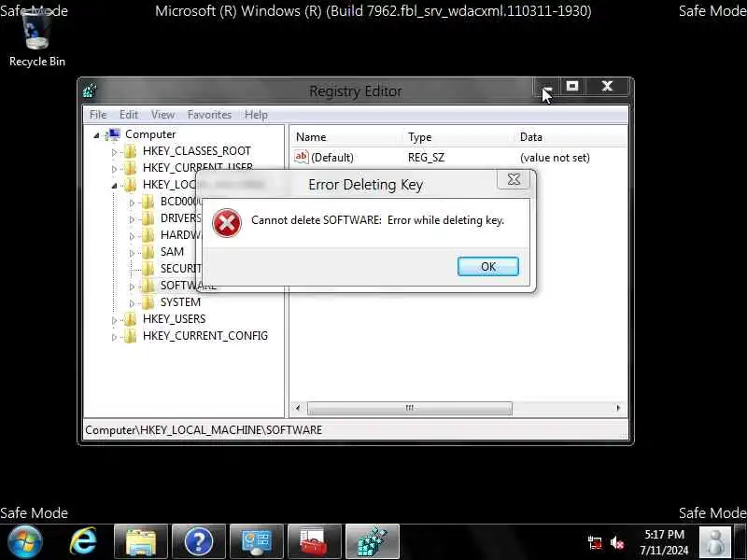Click the muted volume tray icon
Image resolution: width=747 pixels, height=560 pixels.
tap(617, 542)
